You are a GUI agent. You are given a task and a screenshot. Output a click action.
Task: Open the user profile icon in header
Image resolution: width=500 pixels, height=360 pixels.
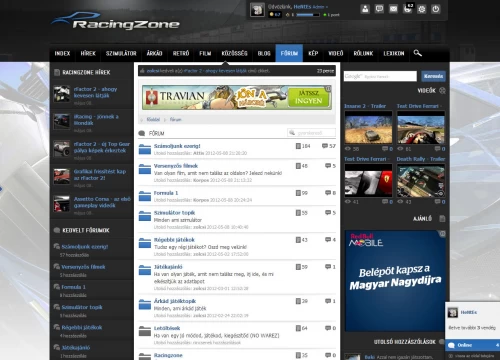coord(365,9)
